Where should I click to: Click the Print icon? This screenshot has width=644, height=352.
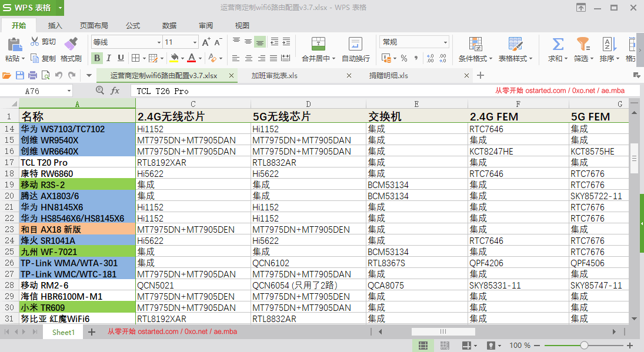point(32,75)
